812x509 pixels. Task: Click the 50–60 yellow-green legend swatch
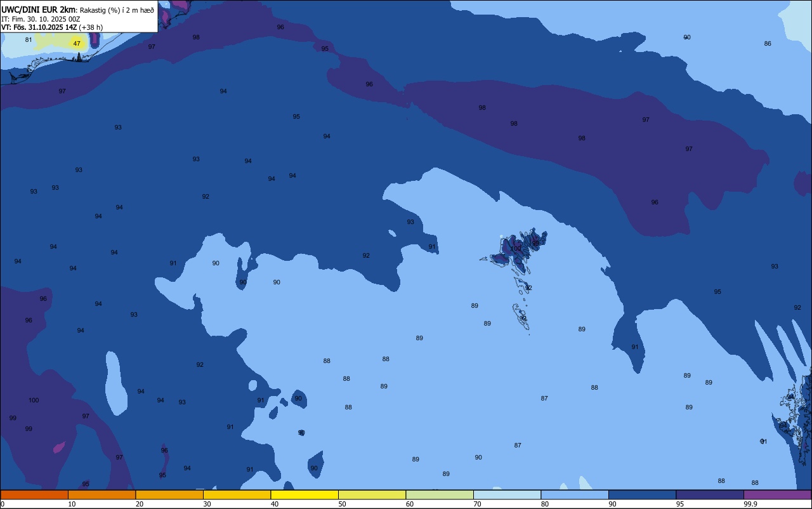point(372,494)
